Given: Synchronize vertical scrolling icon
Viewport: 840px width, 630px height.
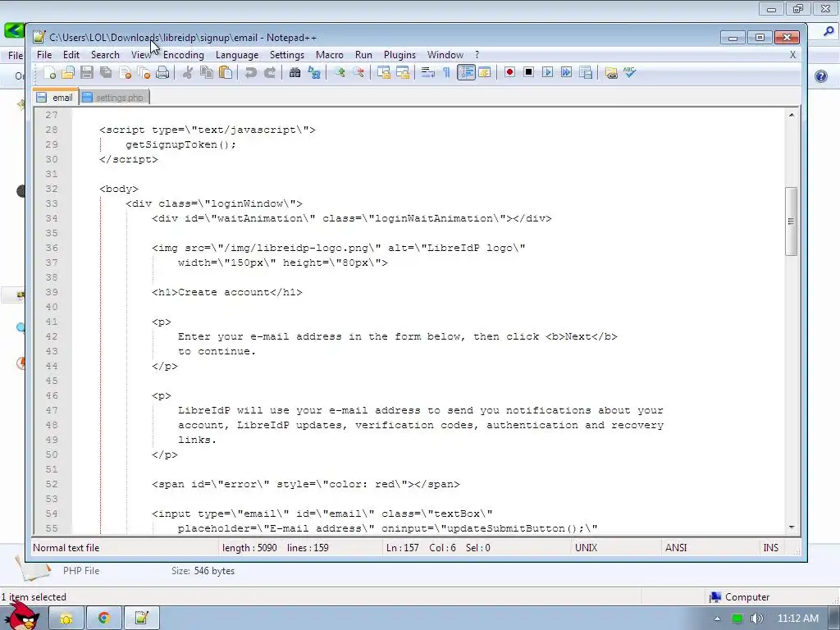Looking at the screenshot, I should [x=384, y=73].
